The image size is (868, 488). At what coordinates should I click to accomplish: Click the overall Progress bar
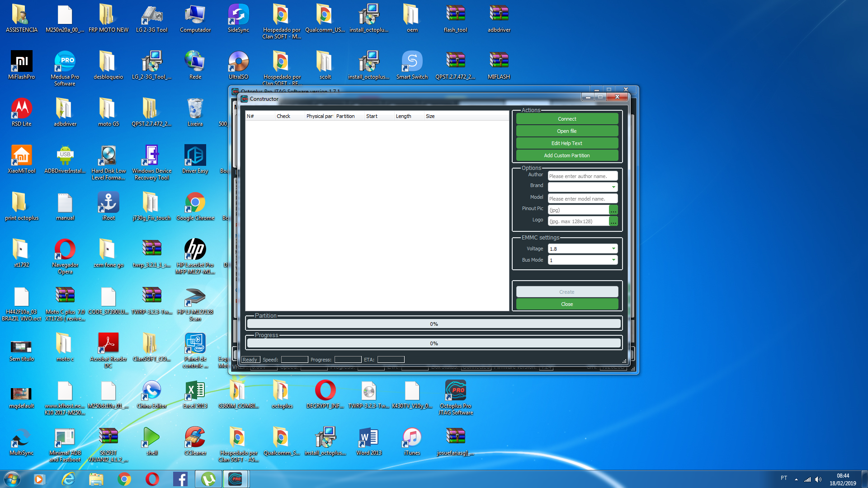[x=434, y=343]
